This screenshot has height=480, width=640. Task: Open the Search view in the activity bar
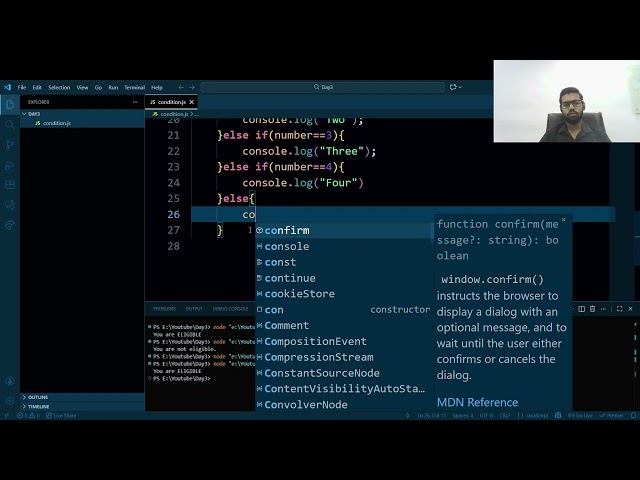10,125
